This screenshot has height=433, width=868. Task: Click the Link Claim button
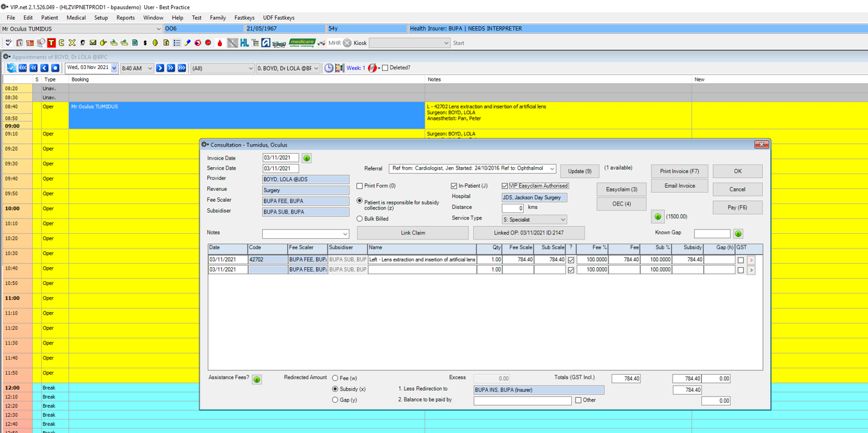coord(413,233)
